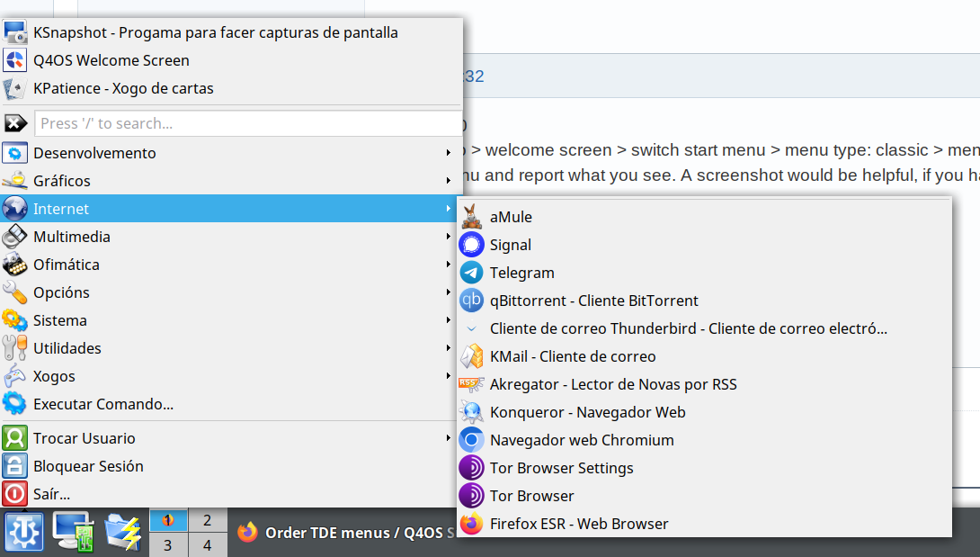This screenshot has width=980, height=557.
Task: Open the aMule application icon
Action: tap(472, 217)
